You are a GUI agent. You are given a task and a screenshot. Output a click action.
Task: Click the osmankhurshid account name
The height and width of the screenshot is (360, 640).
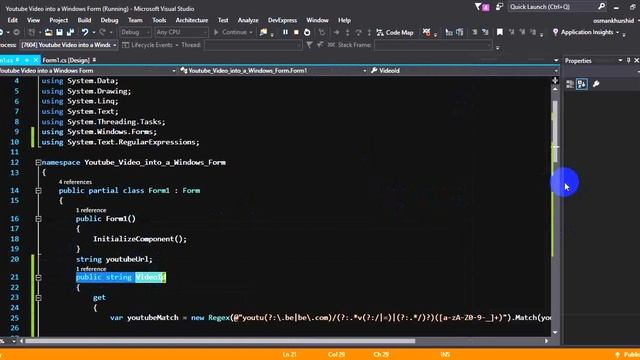(613, 20)
